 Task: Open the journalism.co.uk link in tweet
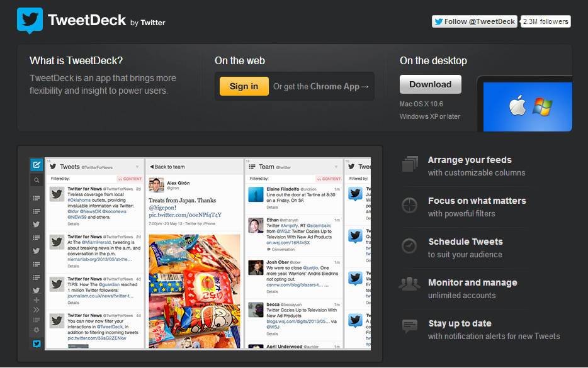click(100, 296)
